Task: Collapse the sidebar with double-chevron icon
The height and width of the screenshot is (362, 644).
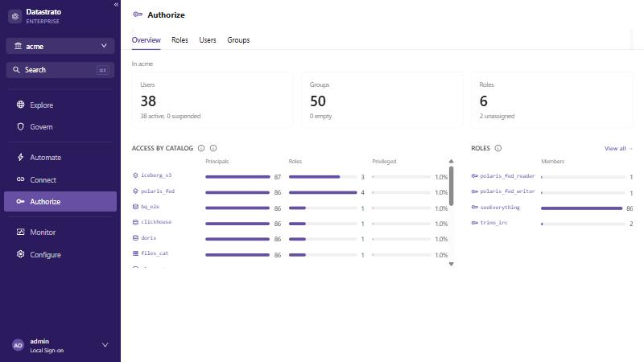Action: (116, 5)
